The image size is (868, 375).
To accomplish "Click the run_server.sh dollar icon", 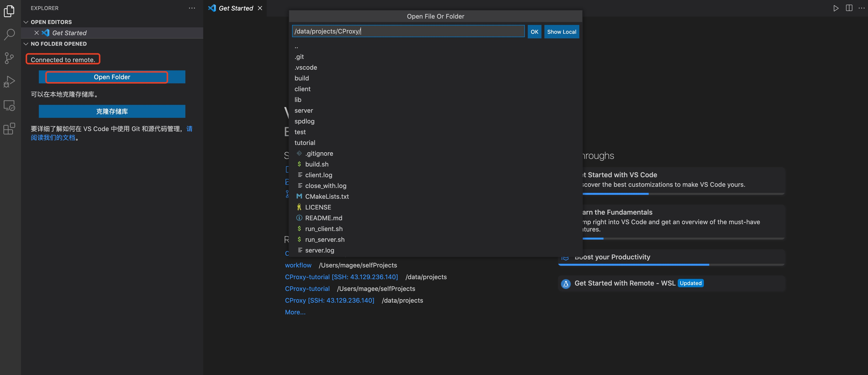I will (x=299, y=239).
